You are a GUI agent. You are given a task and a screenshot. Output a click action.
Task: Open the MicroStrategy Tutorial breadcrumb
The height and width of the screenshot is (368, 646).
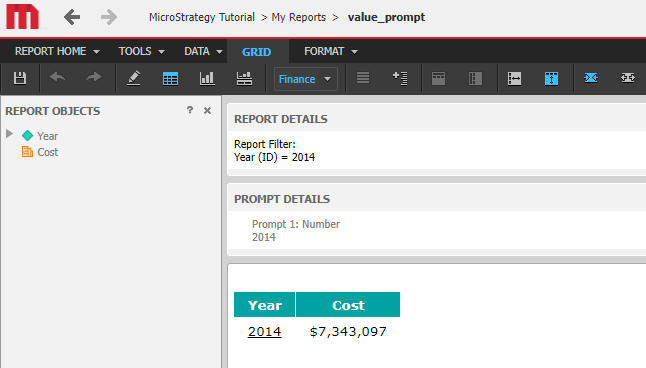(x=202, y=17)
